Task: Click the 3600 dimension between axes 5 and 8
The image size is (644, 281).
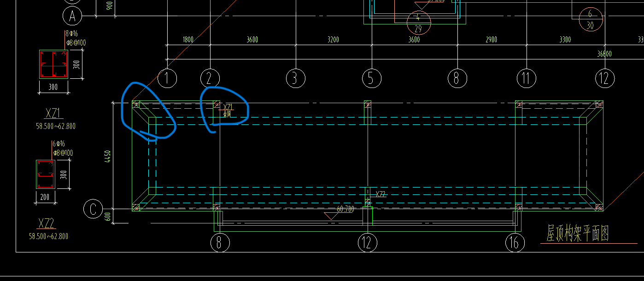Action: click(x=414, y=40)
